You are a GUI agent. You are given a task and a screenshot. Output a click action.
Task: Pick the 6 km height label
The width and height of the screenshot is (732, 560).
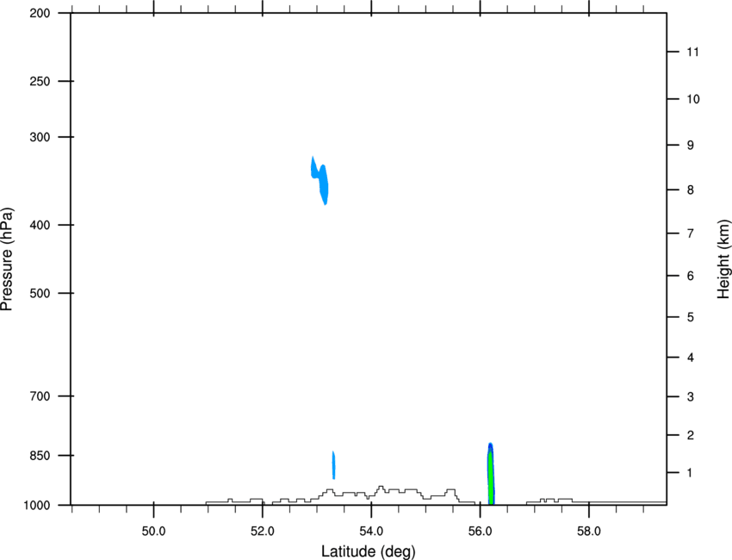point(691,276)
